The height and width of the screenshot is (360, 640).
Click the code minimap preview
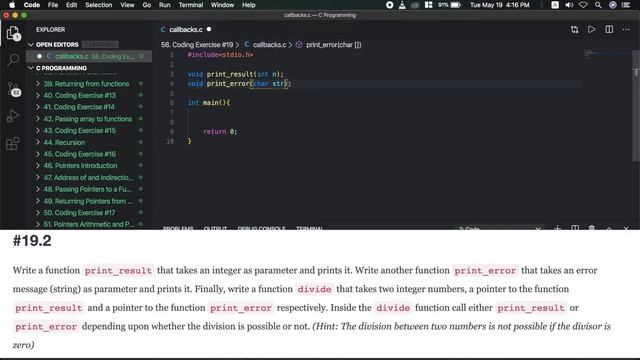[x=606, y=54]
